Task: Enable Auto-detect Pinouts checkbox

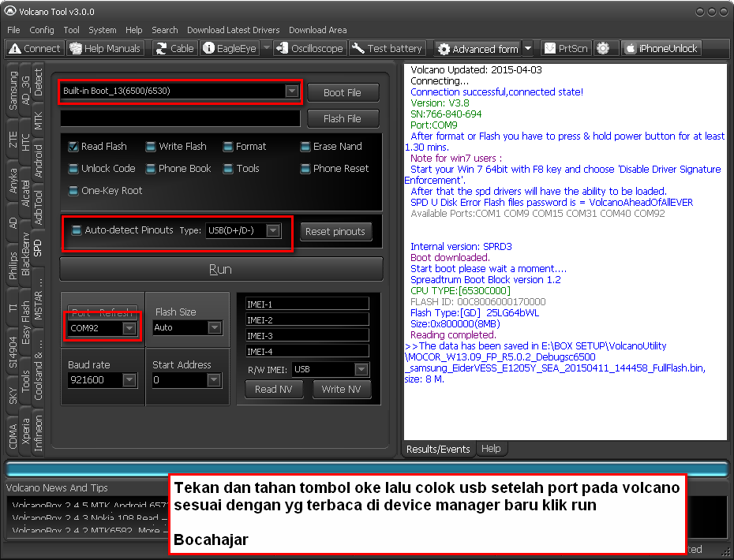Action: click(77, 230)
